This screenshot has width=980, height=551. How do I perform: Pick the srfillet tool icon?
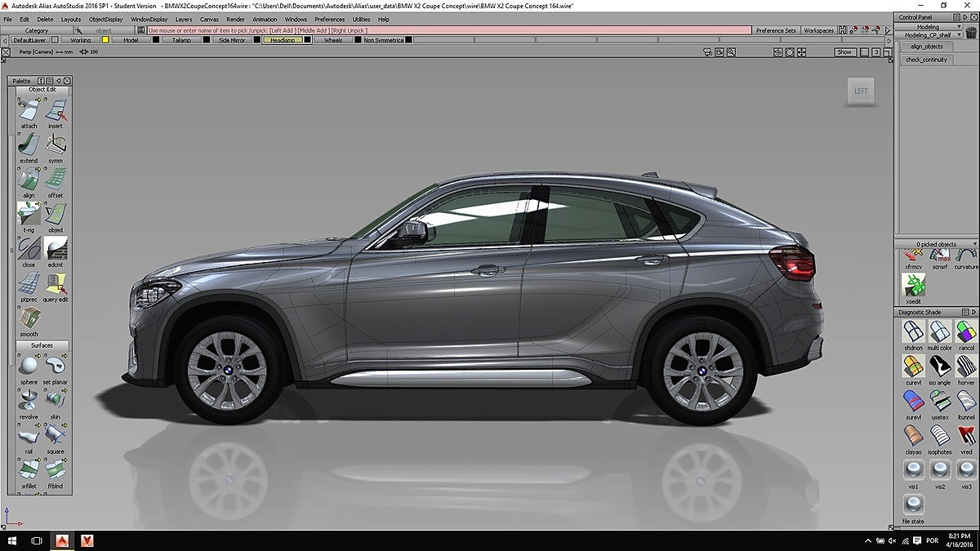(x=29, y=469)
